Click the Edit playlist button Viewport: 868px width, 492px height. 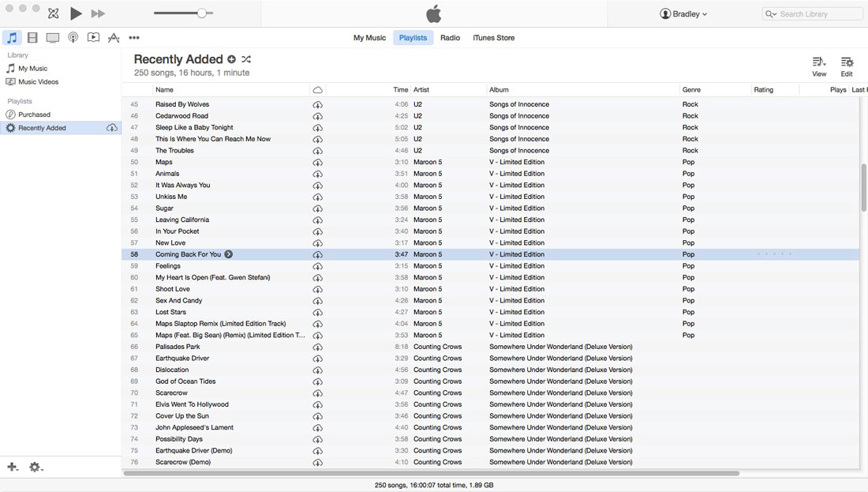click(847, 66)
